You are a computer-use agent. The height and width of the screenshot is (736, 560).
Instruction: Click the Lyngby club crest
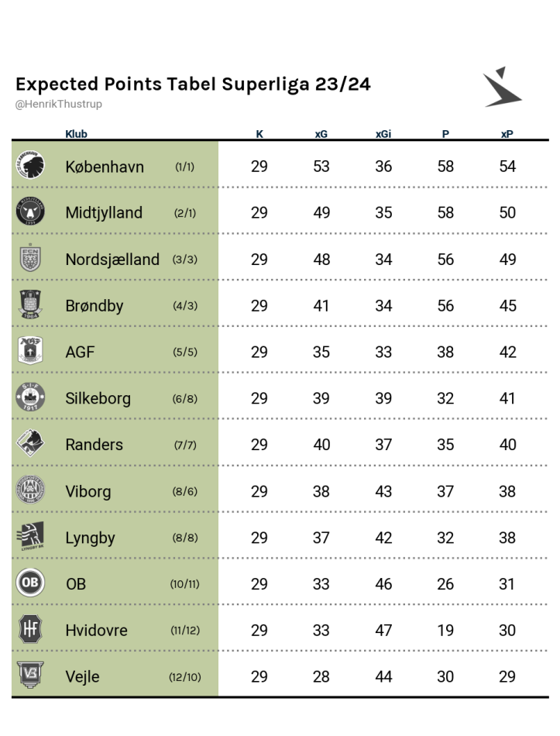pos(30,536)
